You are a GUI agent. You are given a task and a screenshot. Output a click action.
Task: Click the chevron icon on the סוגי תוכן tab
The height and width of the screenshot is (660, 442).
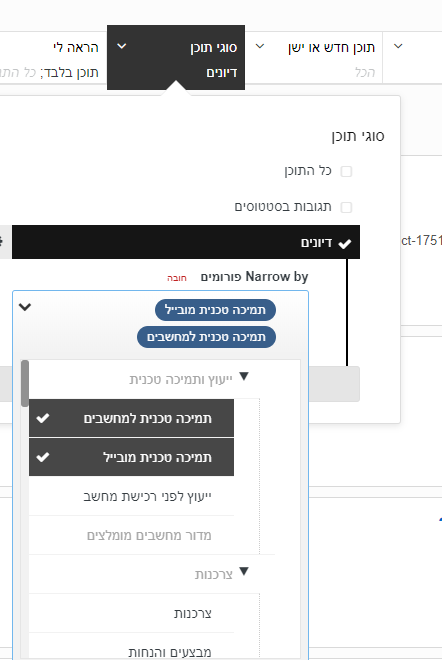point(121,46)
